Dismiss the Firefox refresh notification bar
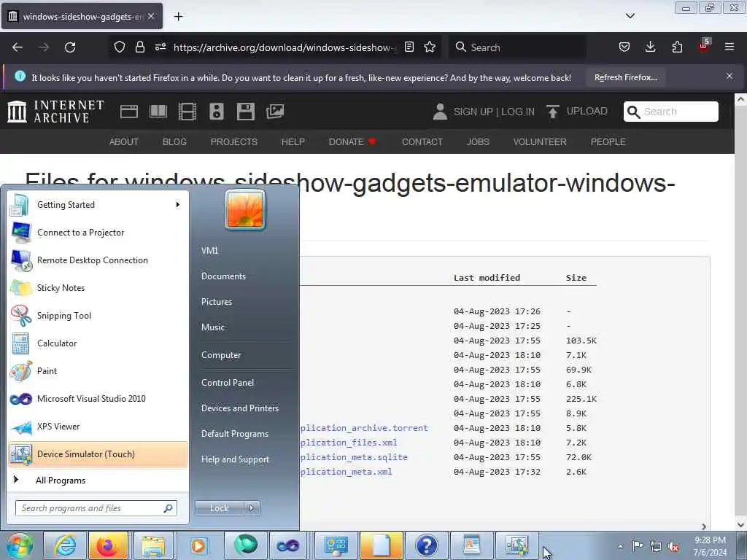The height and width of the screenshot is (560, 747). coord(729,76)
